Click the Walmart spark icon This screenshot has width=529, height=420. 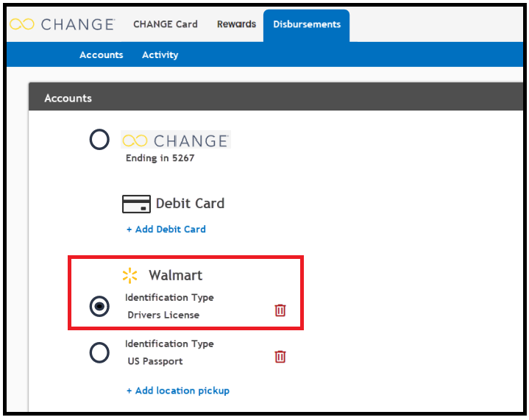130,275
